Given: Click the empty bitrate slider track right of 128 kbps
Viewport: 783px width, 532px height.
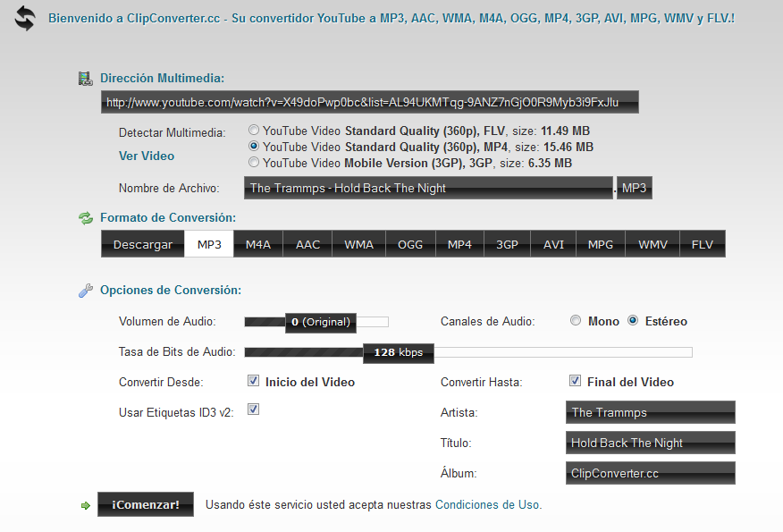Looking at the screenshot, I should [563, 352].
